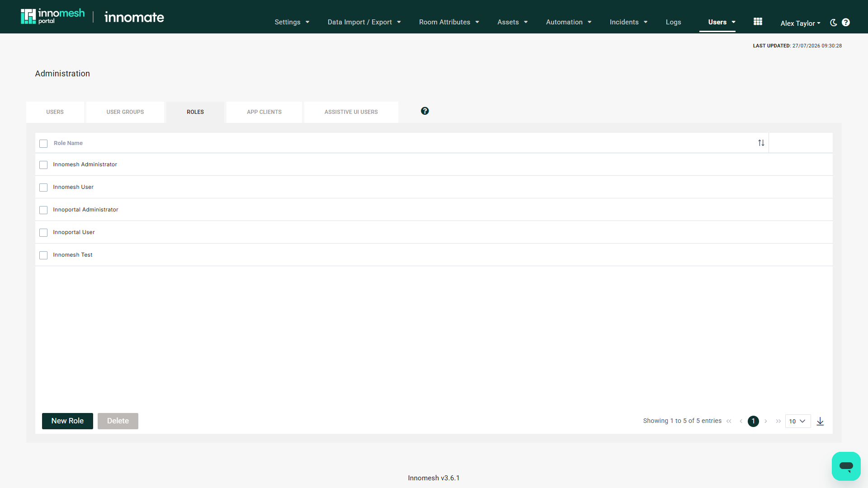Check the Innomesh Administrator role
This screenshot has height=488, width=868.
[43, 165]
